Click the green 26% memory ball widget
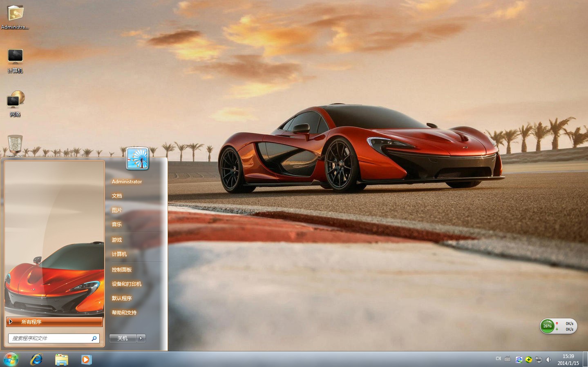 pyautogui.click(x=547, y=326)
